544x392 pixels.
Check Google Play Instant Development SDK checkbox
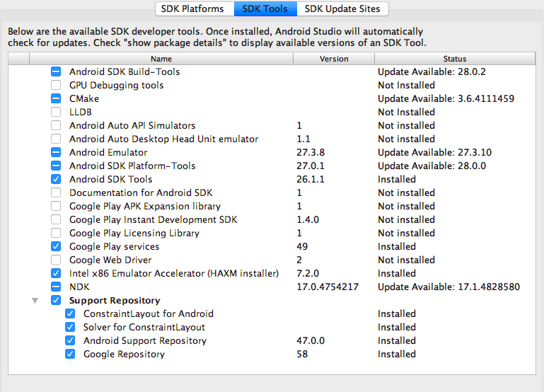[x=56, y=219]
